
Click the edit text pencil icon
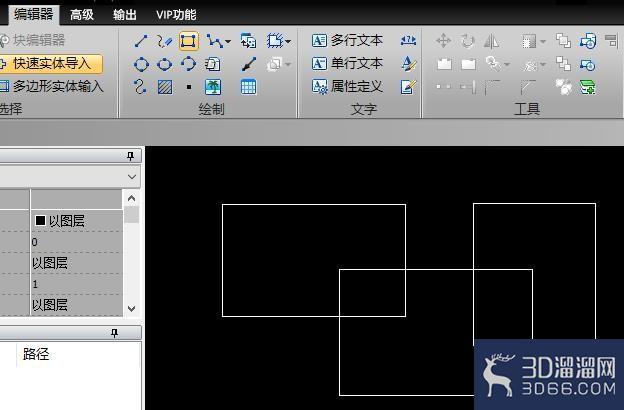point(409,86)
